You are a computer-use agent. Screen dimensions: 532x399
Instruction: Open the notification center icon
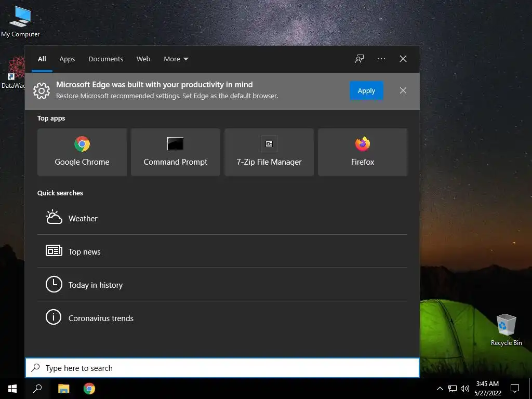(515, 389)
